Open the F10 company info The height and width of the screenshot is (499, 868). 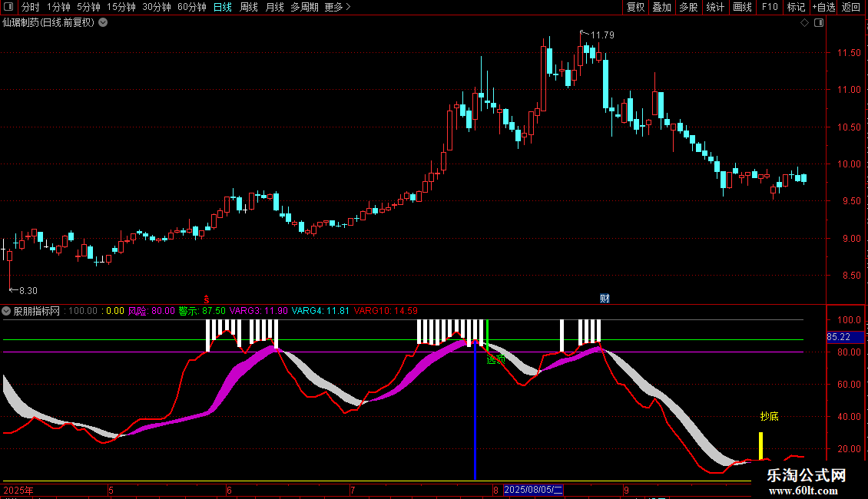[x=769, y=8]
